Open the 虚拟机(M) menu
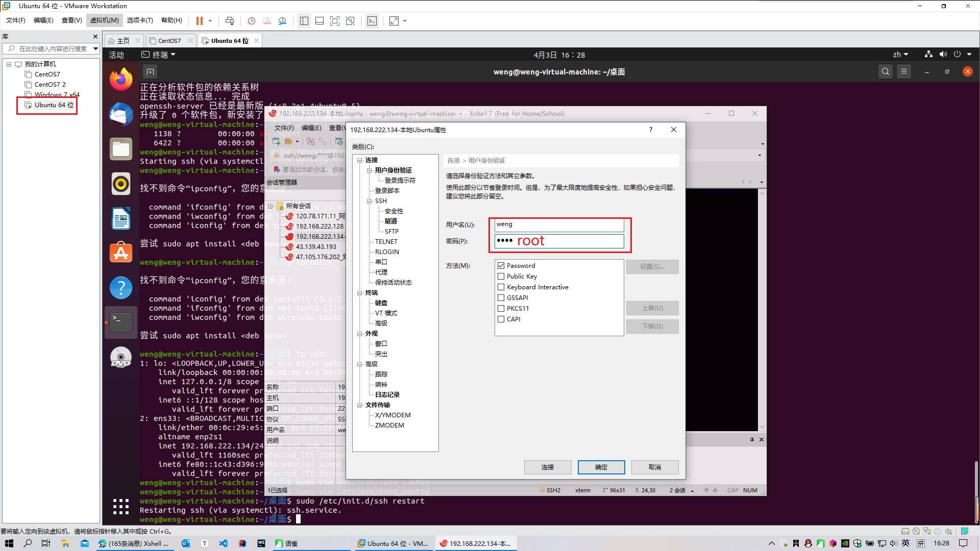Screen dimensions: 980x551 click(x=104, y=20)
